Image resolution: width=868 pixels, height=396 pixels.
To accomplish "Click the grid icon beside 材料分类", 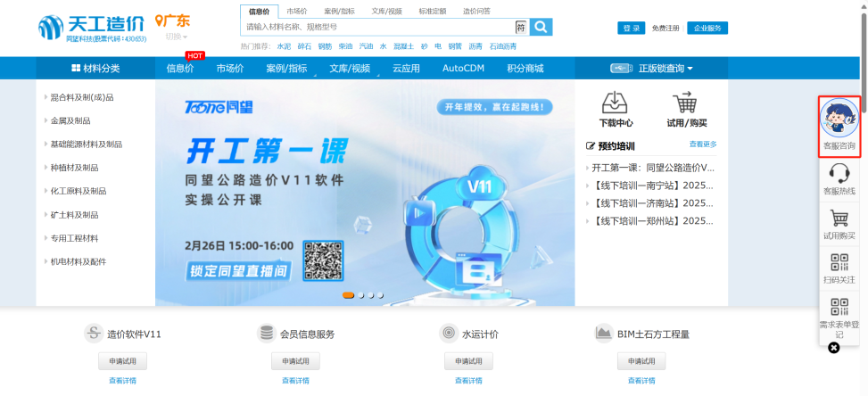I will pyautogui.click(x=76, y=69).
